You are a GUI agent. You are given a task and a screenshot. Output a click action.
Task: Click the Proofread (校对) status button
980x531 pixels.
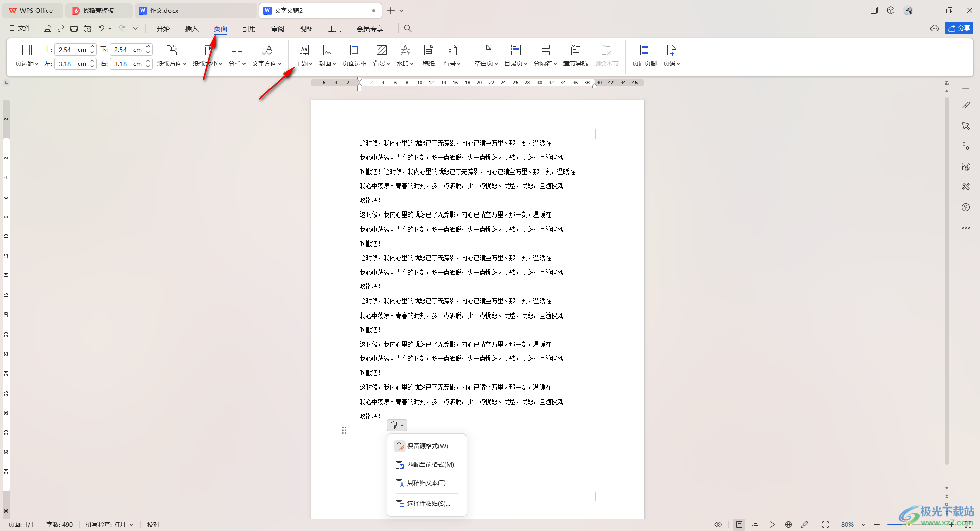[153, 524]
